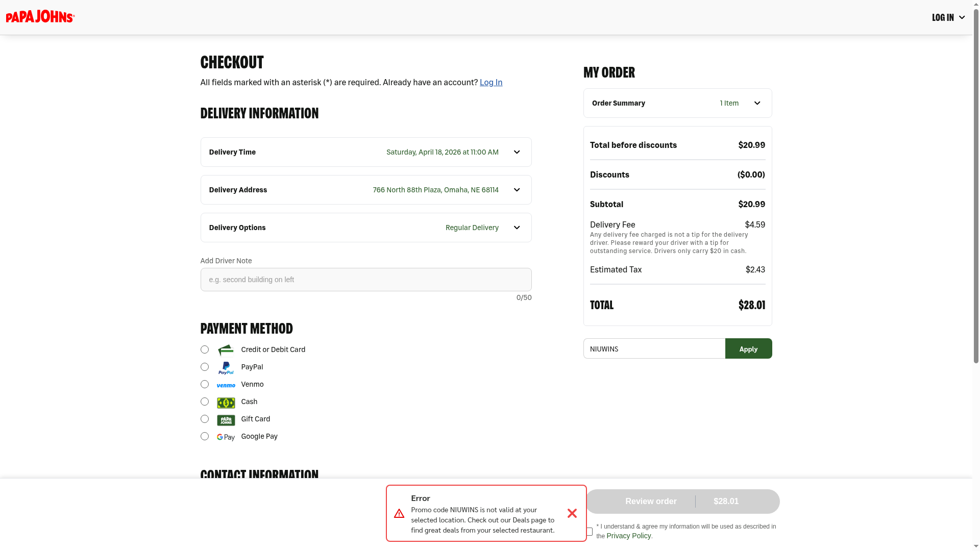
Task: Select the PayPal radio button
Action: tap(205, 367)
